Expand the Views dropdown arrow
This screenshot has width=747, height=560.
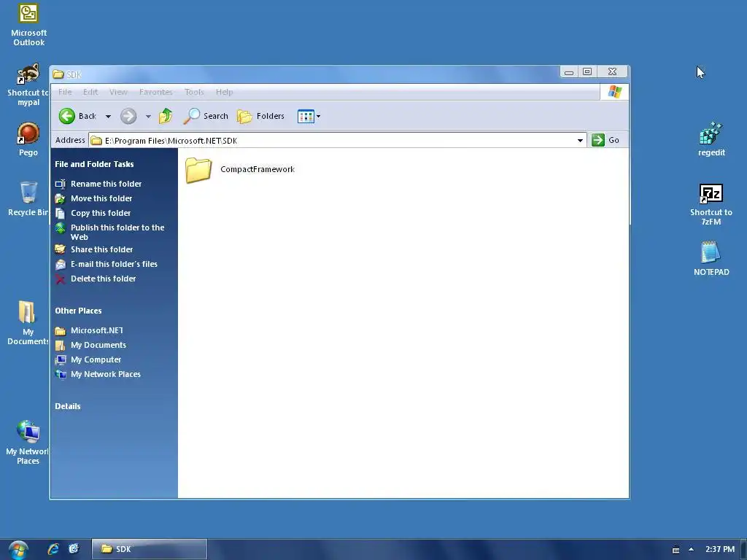[x=318, y=116]
